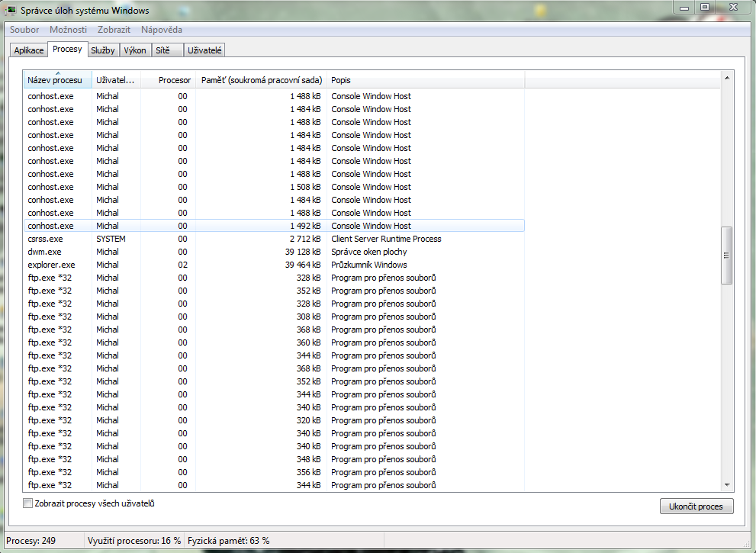Image resolution: width=756 pixels, height=553 pixels.
Task: Enable Zobrazit procesy všech uživatelů checkbox
Action: [28, 503]
